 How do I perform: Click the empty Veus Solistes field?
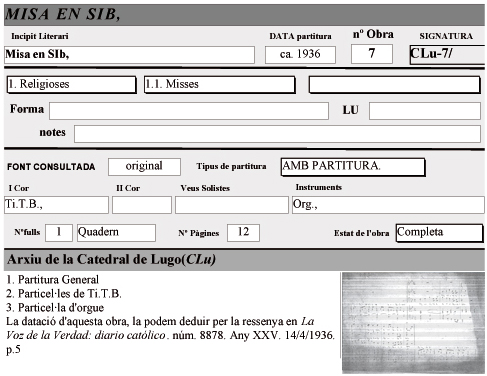tap(232, 205)
